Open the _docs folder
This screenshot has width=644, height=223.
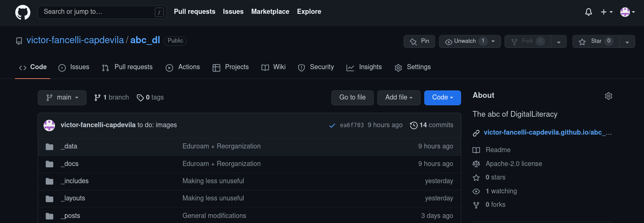click(70, 164)
